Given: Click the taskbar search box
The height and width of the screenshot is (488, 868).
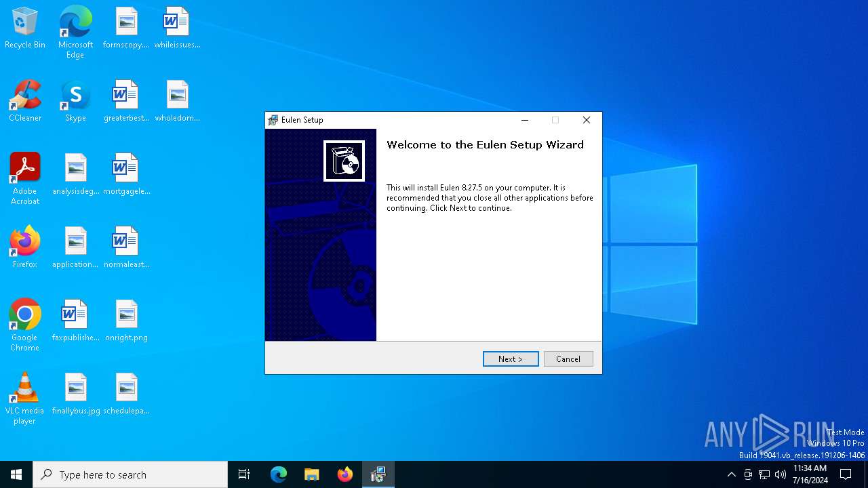Looking at the screenshot, I should 130,474.
